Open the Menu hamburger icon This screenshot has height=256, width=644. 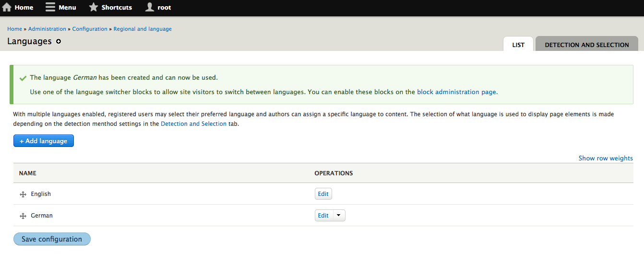tap(50, 7)
